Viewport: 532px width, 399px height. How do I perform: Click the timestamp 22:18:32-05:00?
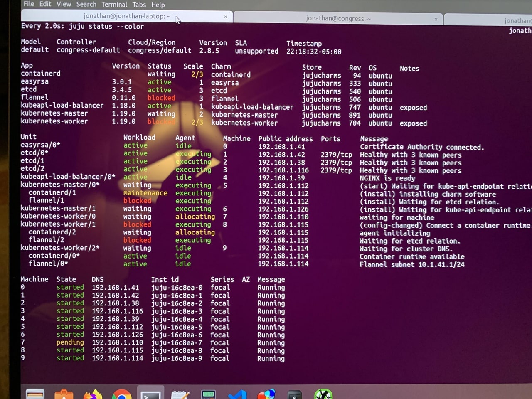(x=314, y=52)
